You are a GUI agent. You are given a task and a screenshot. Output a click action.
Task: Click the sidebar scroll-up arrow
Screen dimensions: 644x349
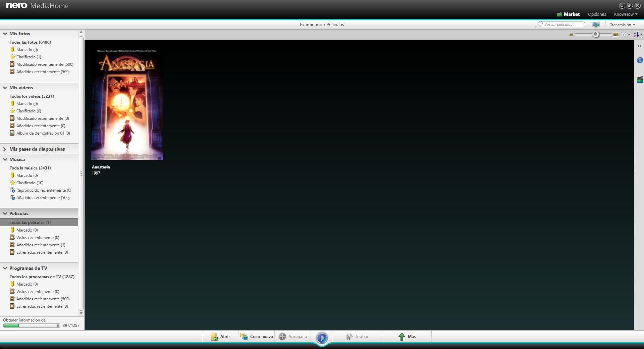81,32
